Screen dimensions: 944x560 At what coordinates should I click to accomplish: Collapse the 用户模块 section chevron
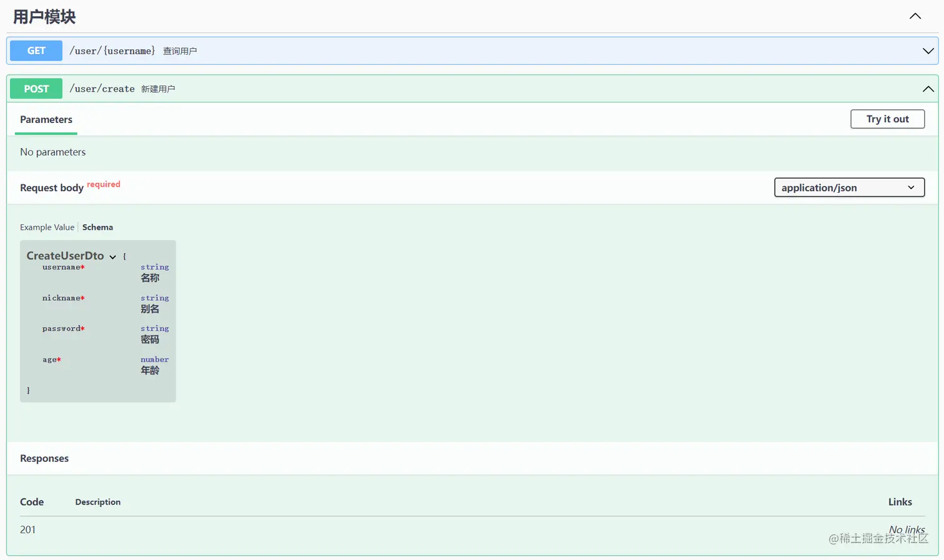(x=915, y=16)
